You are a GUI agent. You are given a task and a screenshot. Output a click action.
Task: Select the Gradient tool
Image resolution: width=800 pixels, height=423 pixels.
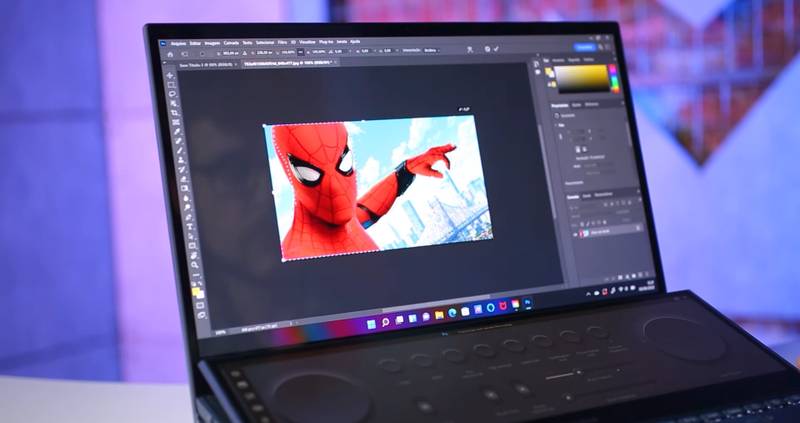(185, 187)
